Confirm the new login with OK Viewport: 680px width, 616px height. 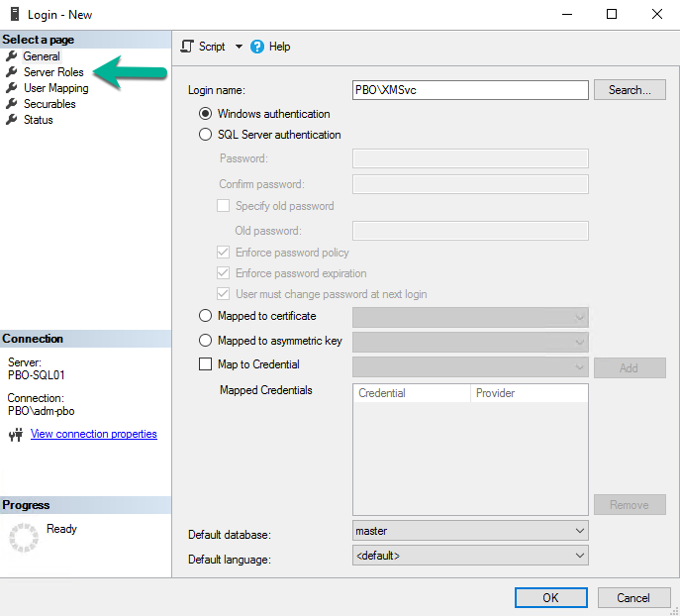(550, 598)
